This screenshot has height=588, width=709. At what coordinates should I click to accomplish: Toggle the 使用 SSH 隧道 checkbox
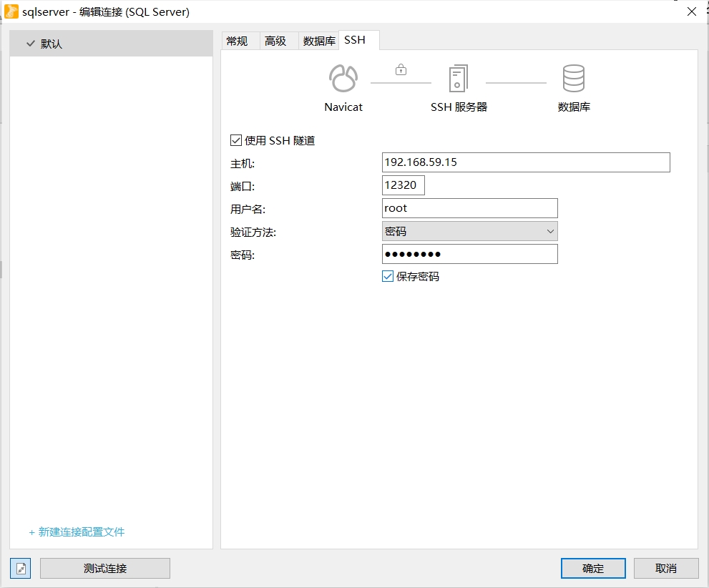(235, 140)
